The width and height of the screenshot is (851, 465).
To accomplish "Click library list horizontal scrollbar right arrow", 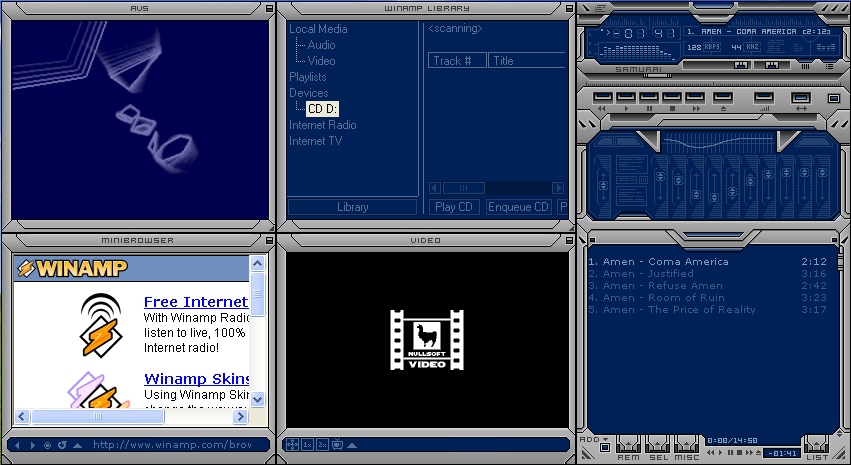I will tap(558, 188).
